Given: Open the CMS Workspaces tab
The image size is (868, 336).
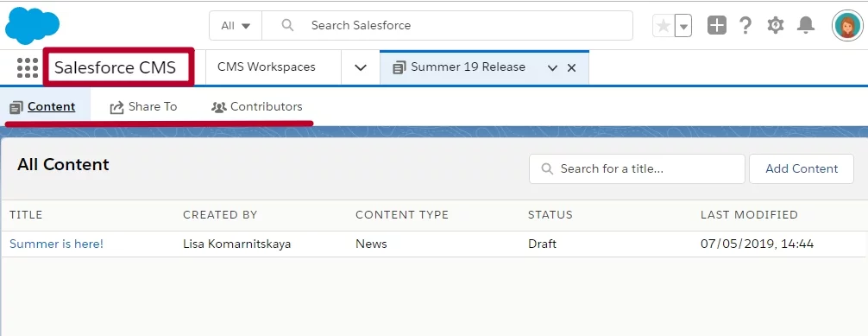Looking at the screenshot, I should coord(267,67).
